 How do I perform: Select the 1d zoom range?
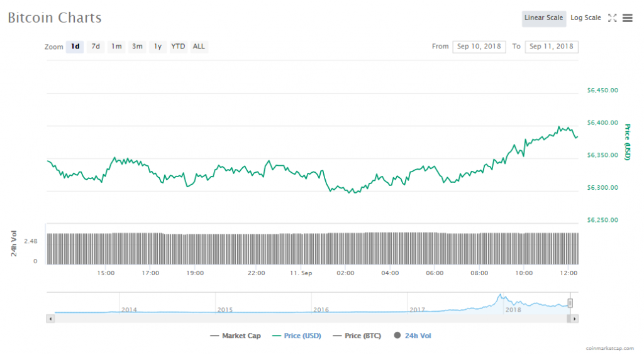75,46
